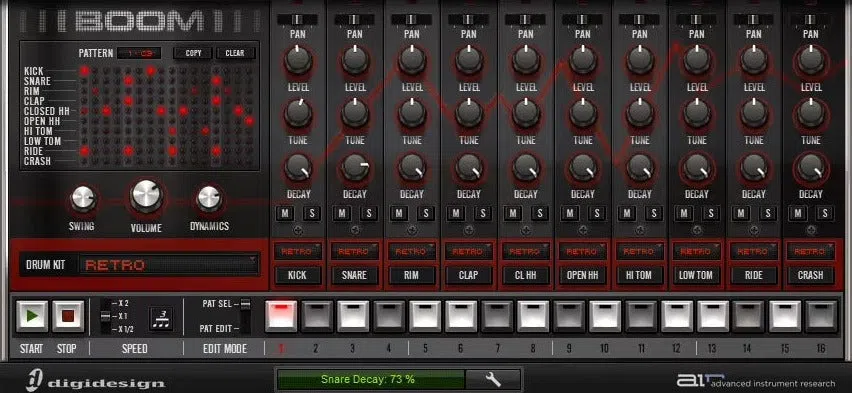Open the Drum Kit RETRO dropdown
This screenshot has height=393, width=852.
click(x=169, y=265)
